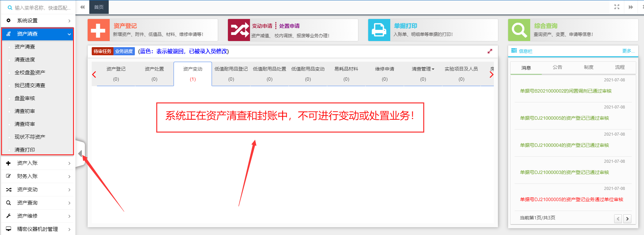
Task: Click the double-left arrow tab scroll icon
Action: (x=82, y=7)
